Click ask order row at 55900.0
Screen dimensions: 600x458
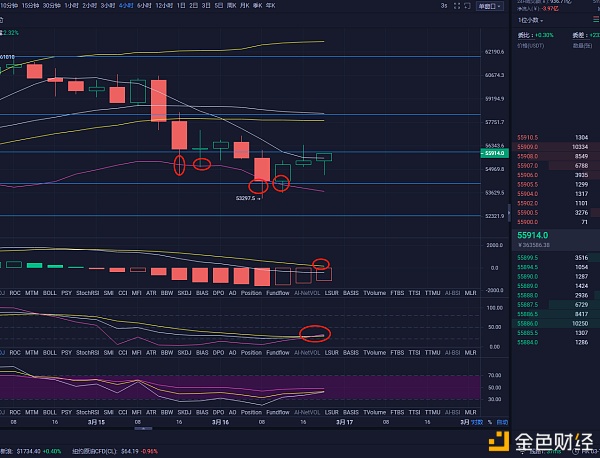[x=556, y=222]
